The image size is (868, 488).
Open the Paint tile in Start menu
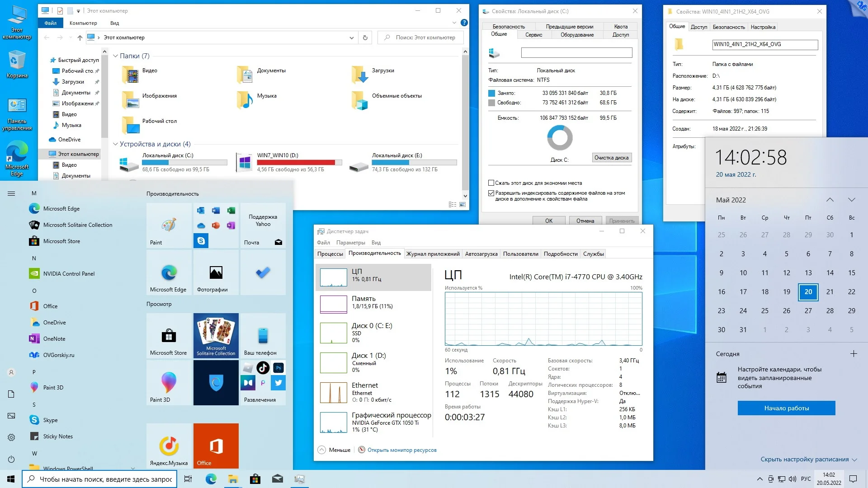[169, 225]
